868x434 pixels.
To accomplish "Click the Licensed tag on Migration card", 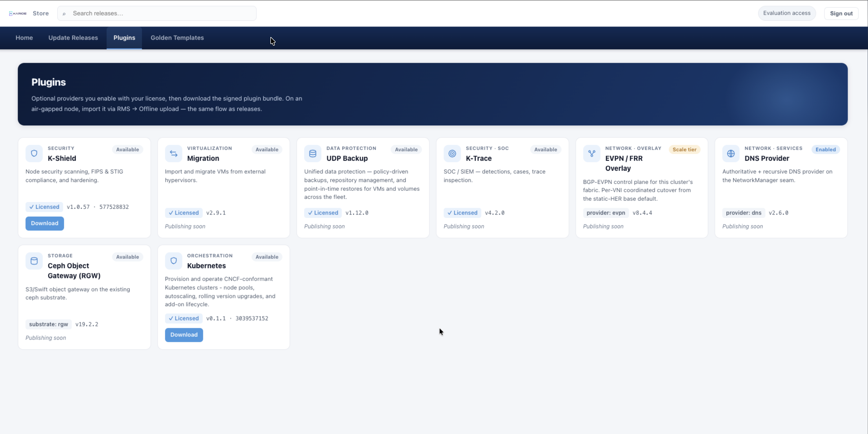I will [184, 213].
